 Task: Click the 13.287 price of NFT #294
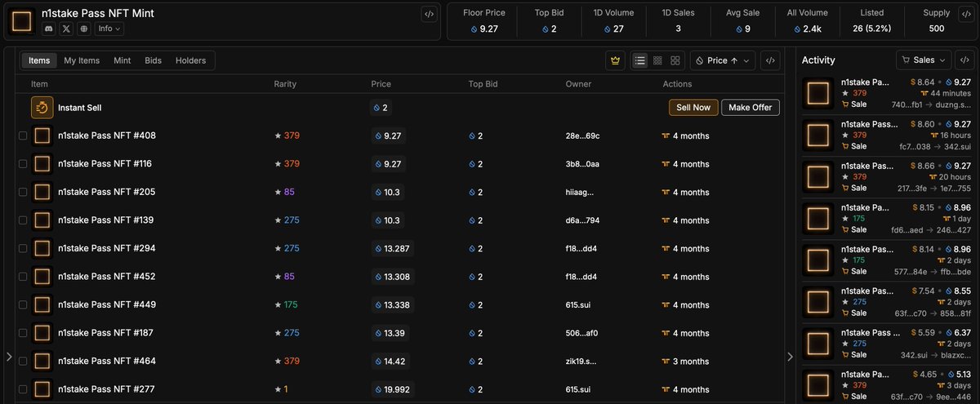(392, 248)
